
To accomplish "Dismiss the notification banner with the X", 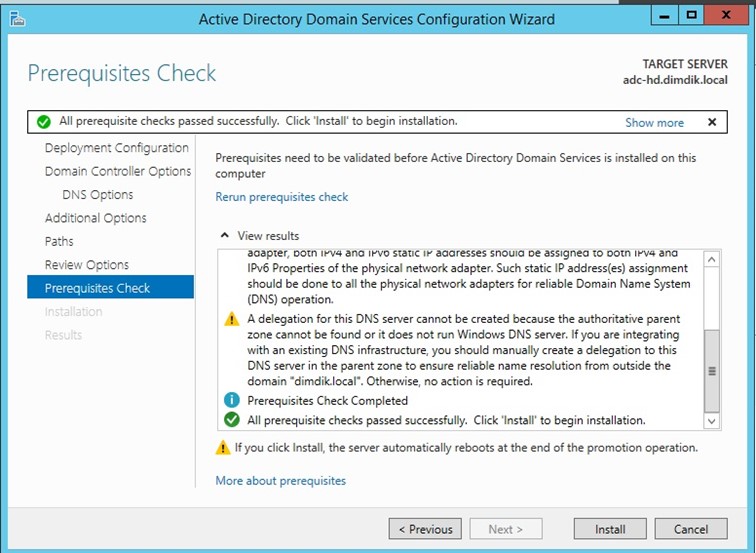I will [712, 122].
